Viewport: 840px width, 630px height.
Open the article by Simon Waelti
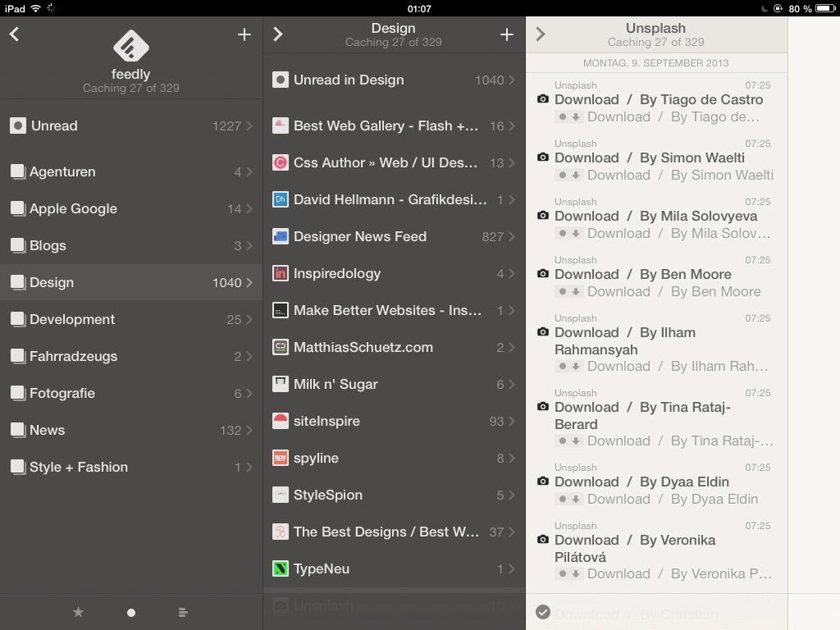point(657,160)
